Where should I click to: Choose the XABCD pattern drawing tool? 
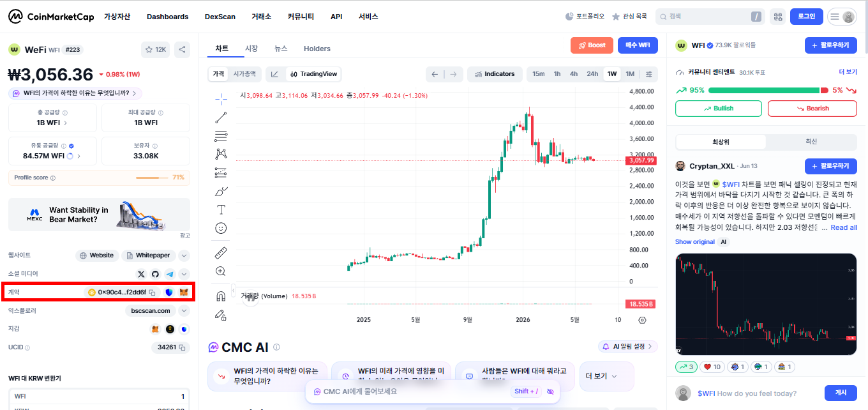coord(221,154)
